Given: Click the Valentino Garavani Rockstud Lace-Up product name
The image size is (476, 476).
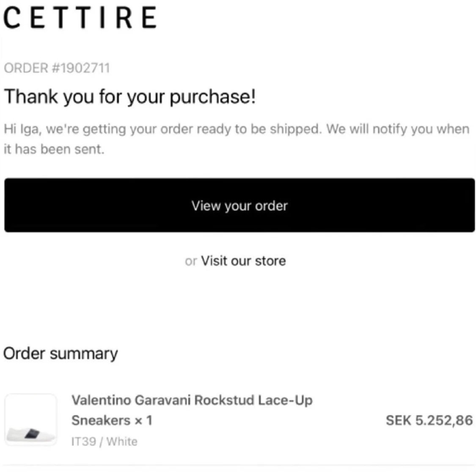Looking at the screenshot, I should click(x=192, y=400).
